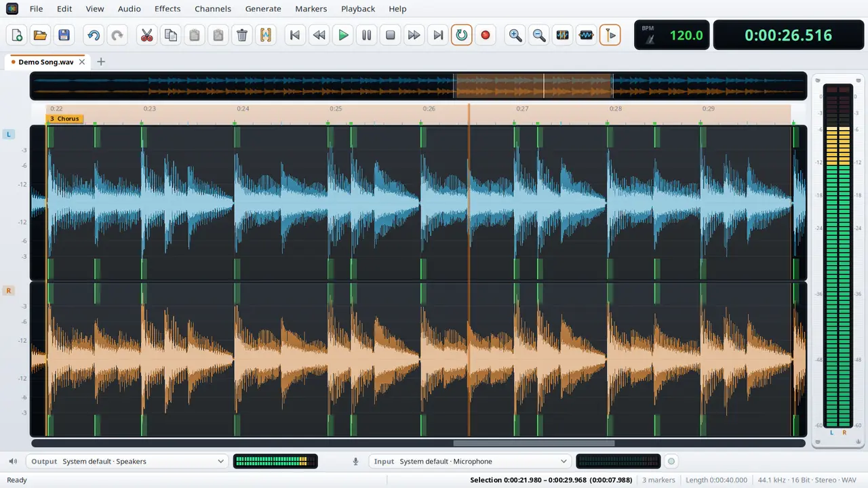Image resolution: width=868 pixels, height=488 pixels.
Task: Toggle the R channel label
Action: (x=9, y=291)
